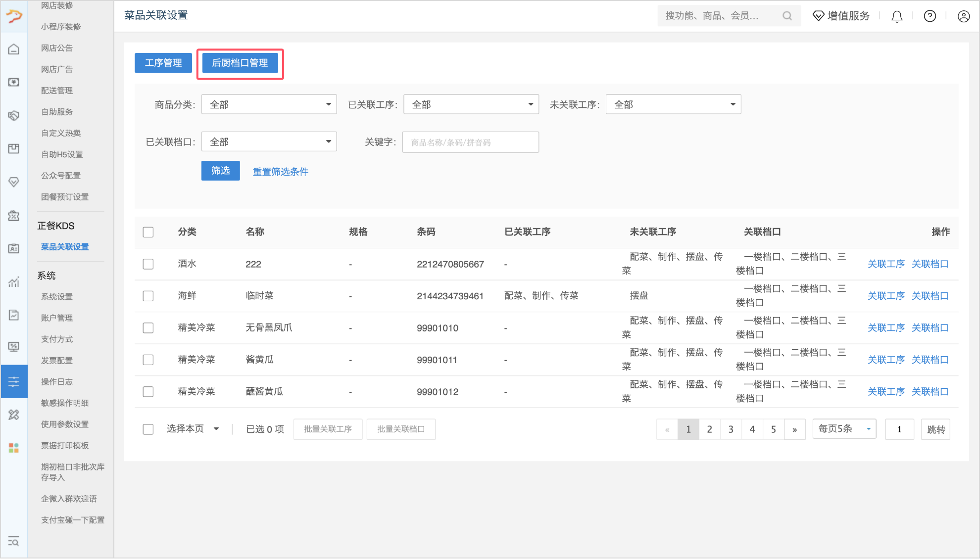Open the crossed tools icon in sidebar
980x559 pixels.
coord(14,415)
